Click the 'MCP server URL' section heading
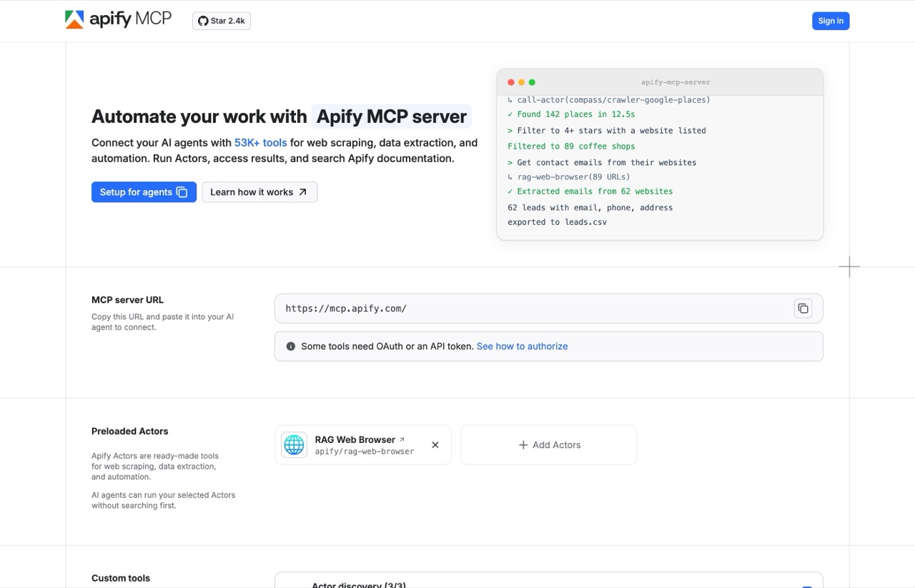 coord(128,300)
